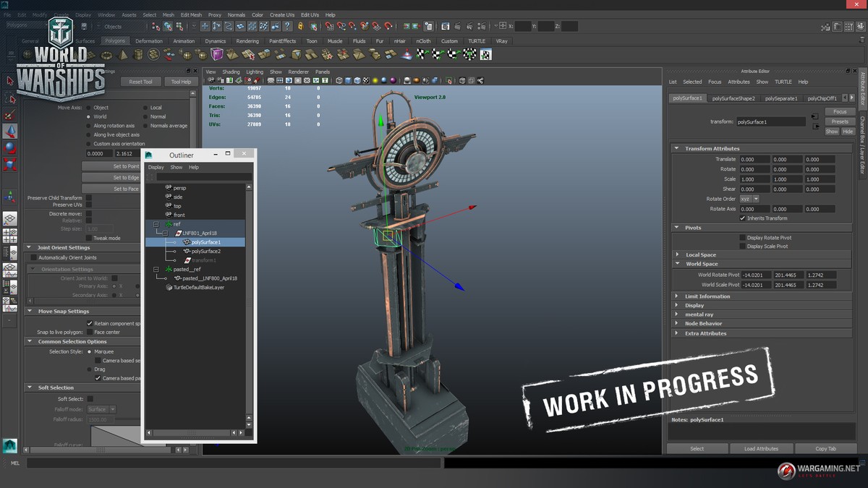The image size is (868, 488).
Task: Switch to the Rendering shelf tab
Action: tap(247, 41)
